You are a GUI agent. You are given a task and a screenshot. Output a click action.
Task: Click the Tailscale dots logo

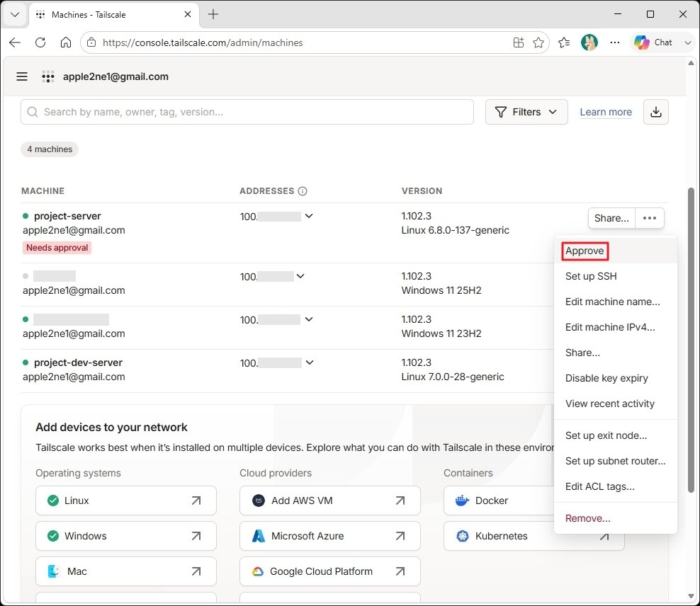point(47,76)
